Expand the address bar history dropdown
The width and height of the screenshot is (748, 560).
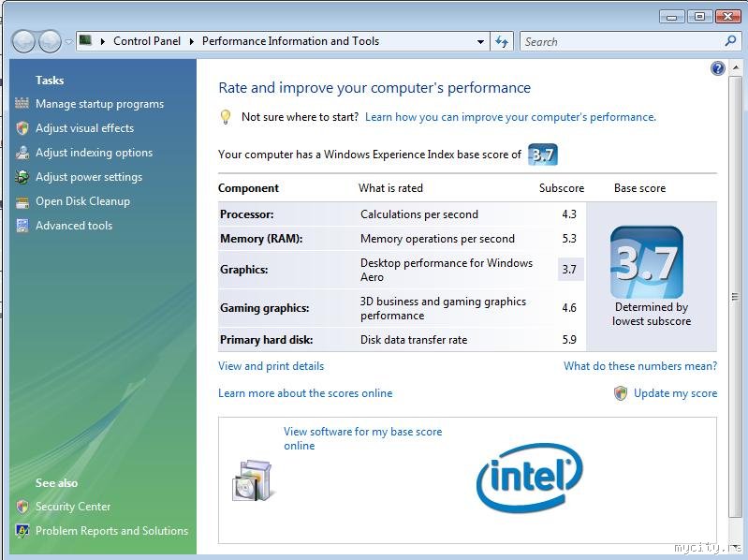[480, 41]
